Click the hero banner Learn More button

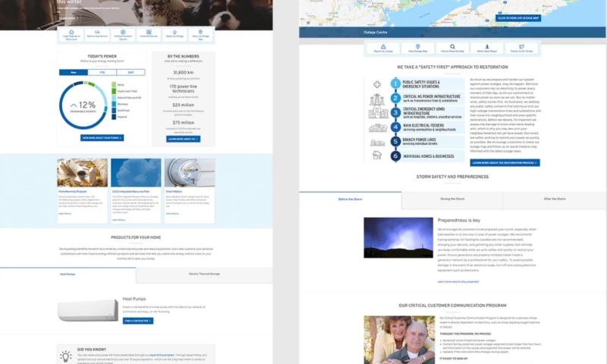tap(69, 18)
